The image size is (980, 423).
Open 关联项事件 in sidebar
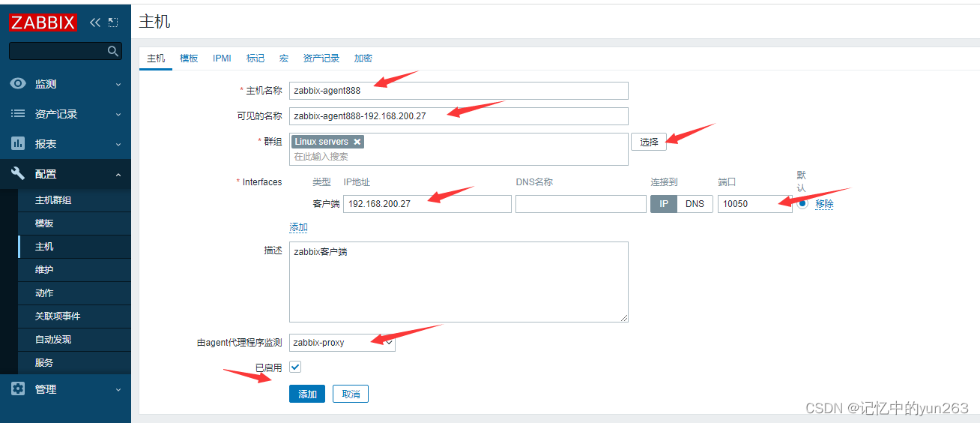click(x=74, y=316)
